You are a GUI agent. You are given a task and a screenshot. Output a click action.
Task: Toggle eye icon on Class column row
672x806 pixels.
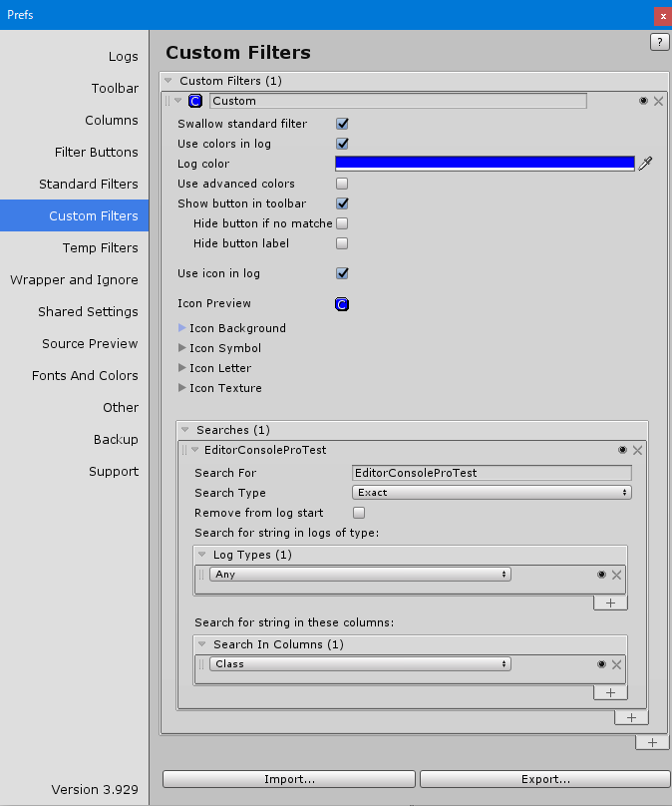(x=601, y=664)
